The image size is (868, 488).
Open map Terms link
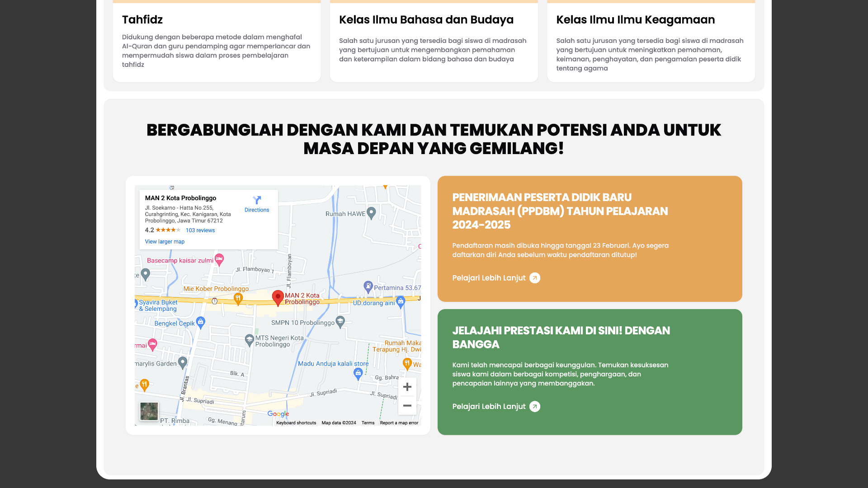point(368,423)
